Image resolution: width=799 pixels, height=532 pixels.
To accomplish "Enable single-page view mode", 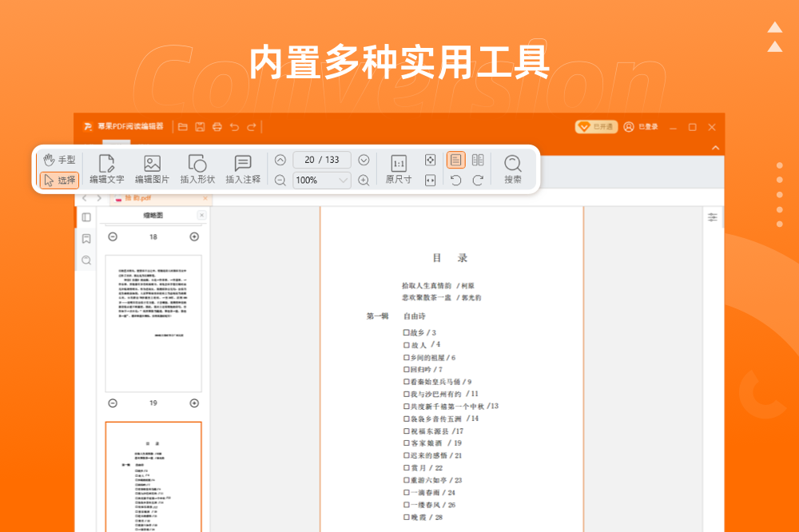I will [x=455, y=160].
